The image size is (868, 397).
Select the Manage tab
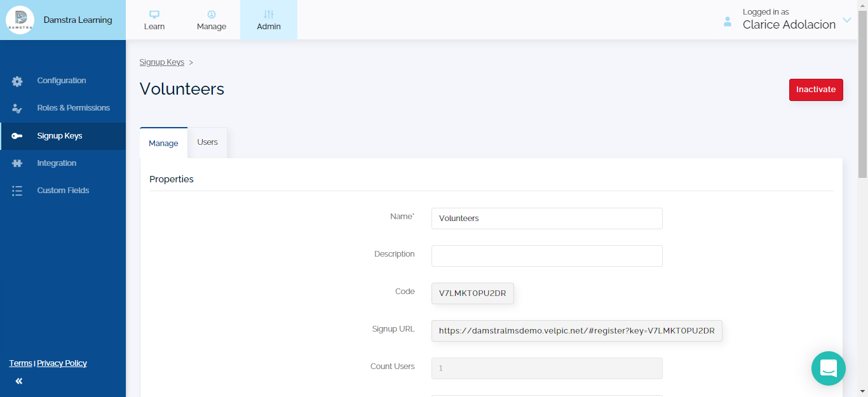point(163,143)
